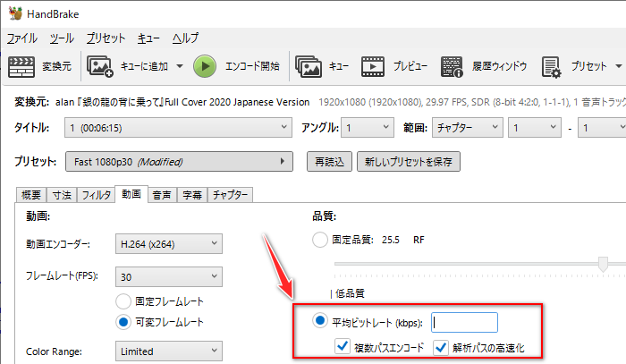Switch to the 音声 tab
626x364 pixels.
(162, 195)
